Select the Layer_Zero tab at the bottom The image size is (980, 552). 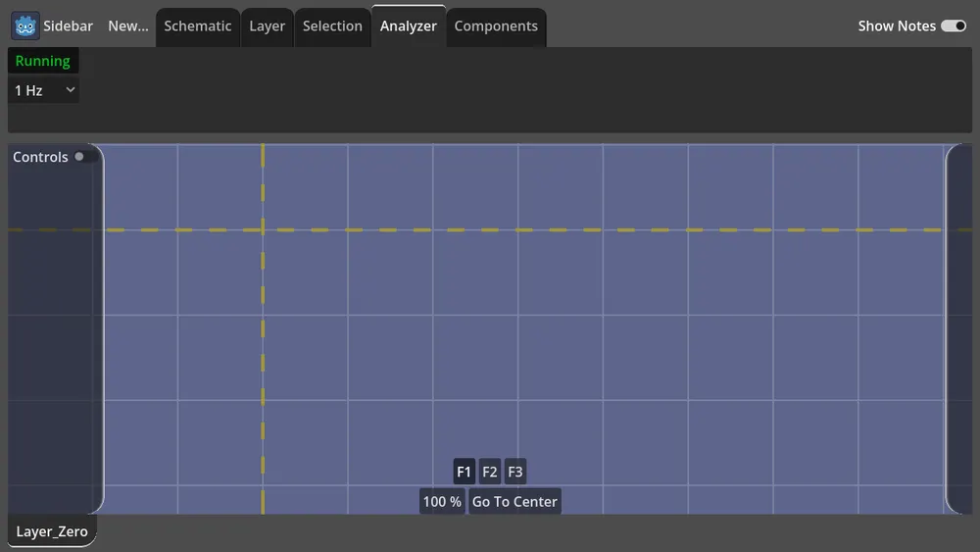pyautogui.click(x=52, y=531)
